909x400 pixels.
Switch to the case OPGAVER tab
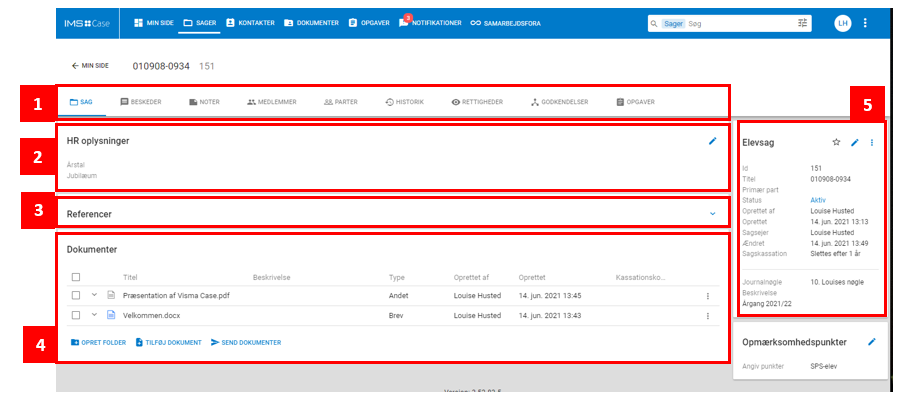(x=636, y=102)
